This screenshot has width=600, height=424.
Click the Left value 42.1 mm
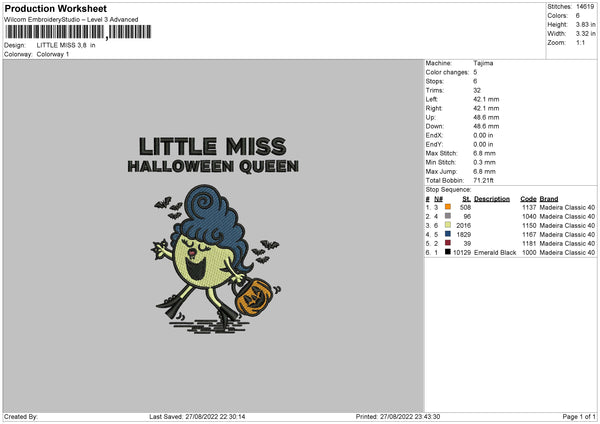tap(486, 99)
